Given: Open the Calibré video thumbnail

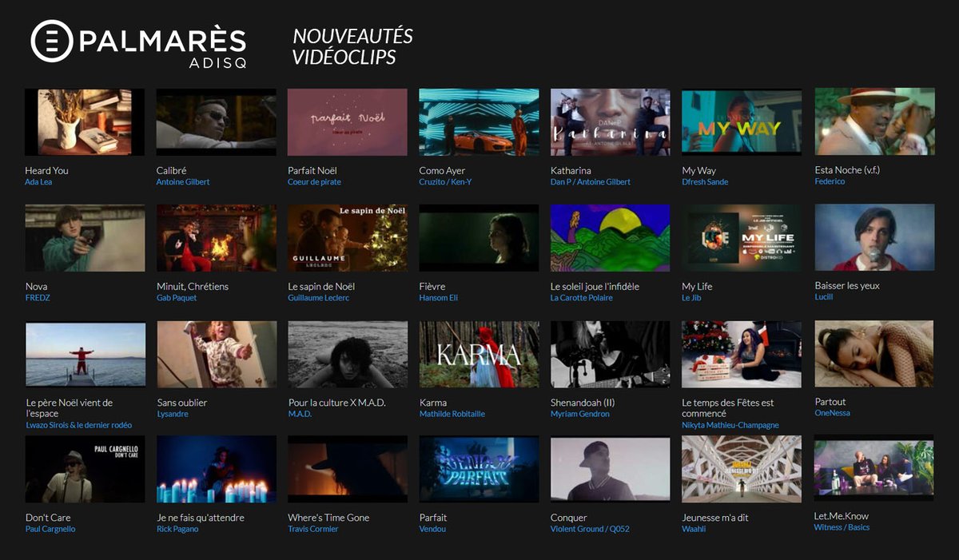Looking at the screenshot, I should (217, 122).
